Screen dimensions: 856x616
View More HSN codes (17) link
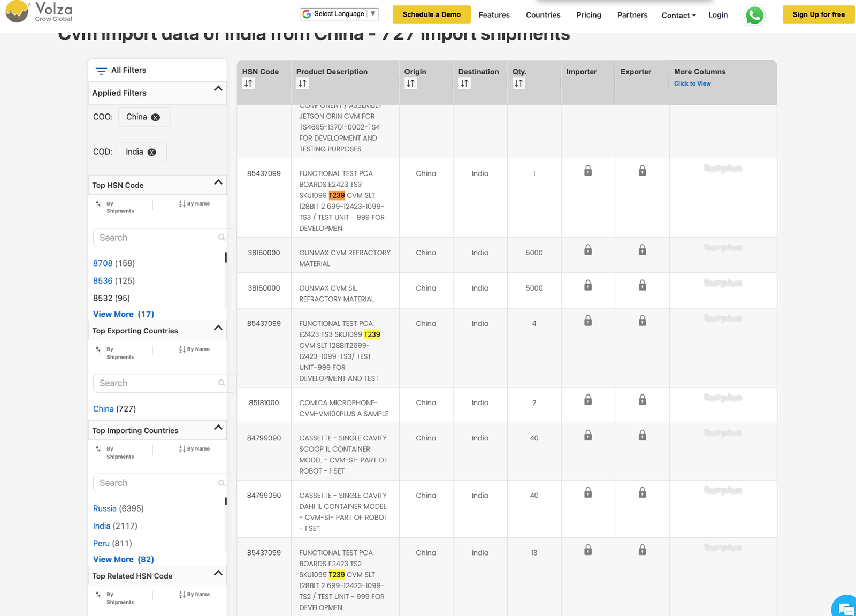[124, 314]
